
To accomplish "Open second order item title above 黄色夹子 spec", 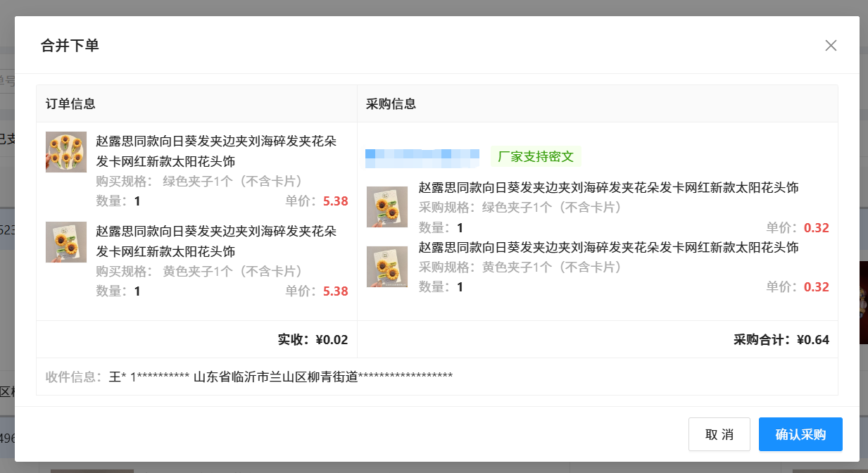I will click(216, 241).
